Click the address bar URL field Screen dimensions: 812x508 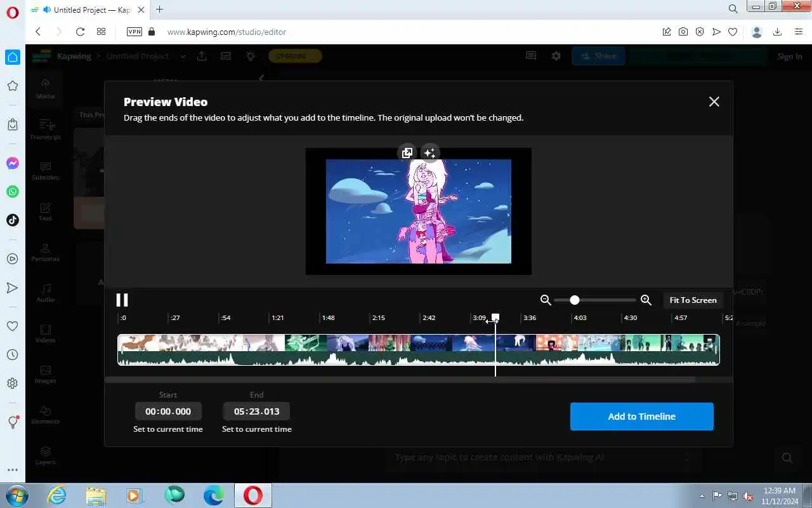click(x=406, y=32)
